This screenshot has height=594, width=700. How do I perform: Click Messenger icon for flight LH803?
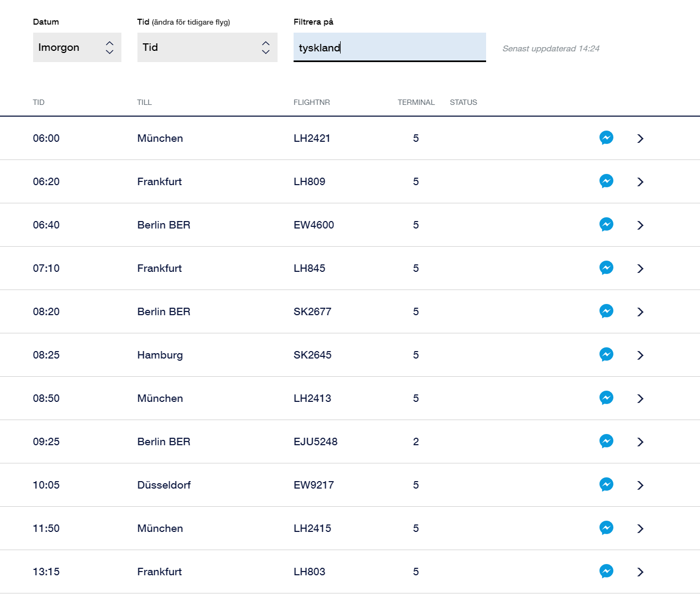[x=606, y=572]
